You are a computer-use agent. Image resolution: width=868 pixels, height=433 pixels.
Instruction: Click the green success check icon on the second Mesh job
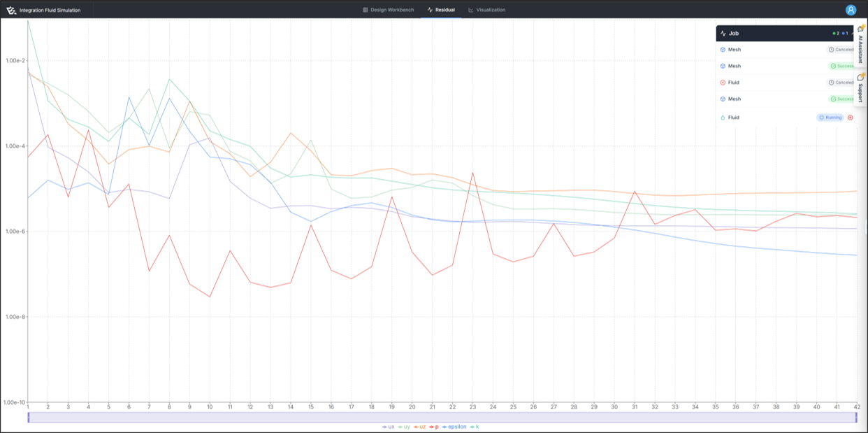tap(833, 66)
